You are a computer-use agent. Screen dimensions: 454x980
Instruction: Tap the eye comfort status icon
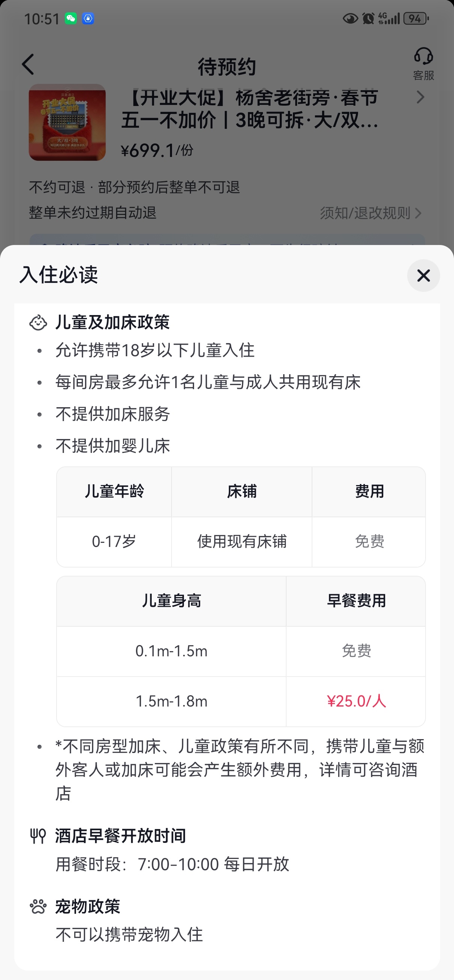click(x=350, y=18)
